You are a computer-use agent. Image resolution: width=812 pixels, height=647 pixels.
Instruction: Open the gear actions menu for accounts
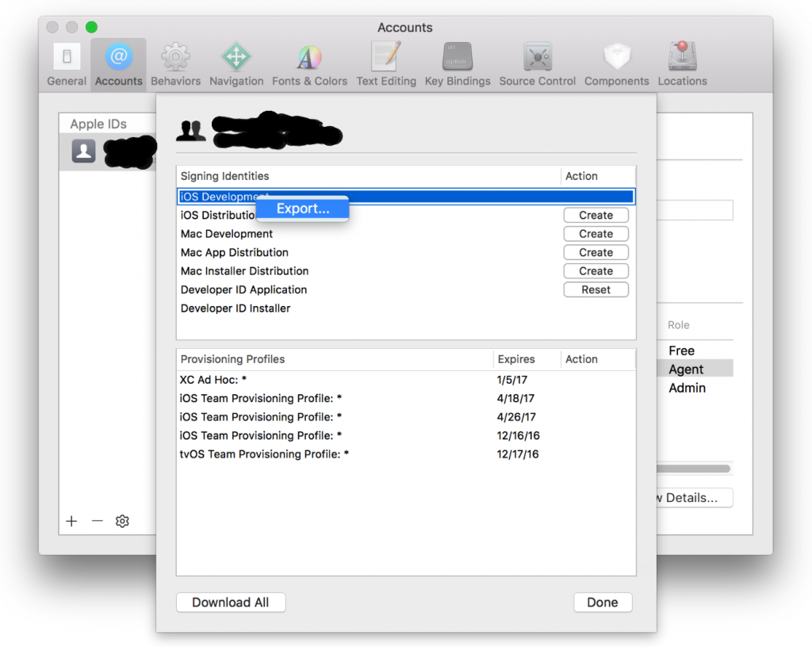[122, 521]
